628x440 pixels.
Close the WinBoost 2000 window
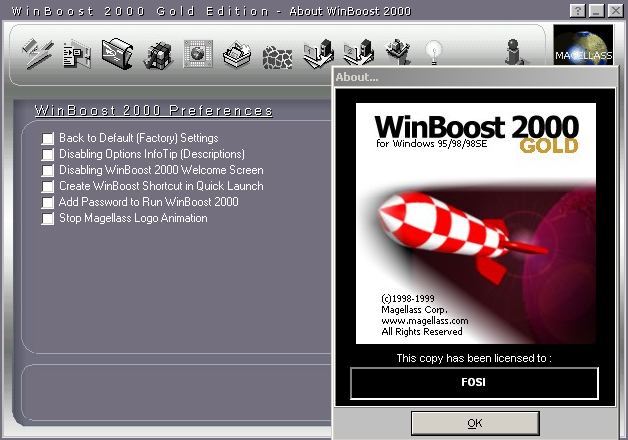tap(615, 10)
